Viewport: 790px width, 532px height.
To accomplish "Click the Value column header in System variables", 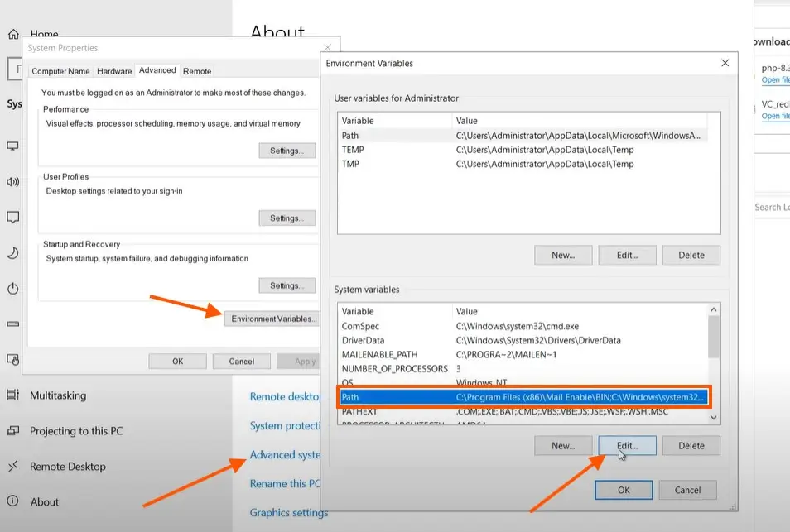I will [x=580, y=312].
